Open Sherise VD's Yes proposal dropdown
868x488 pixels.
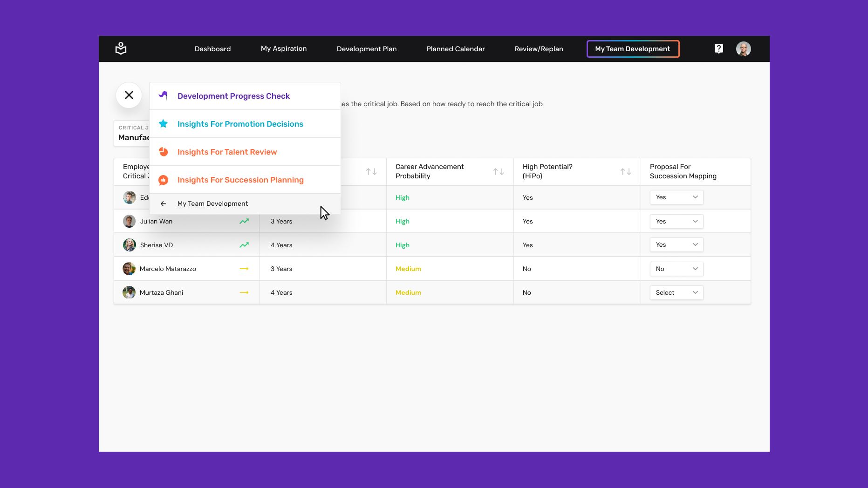pyautogui.click(x=676, y=244)
